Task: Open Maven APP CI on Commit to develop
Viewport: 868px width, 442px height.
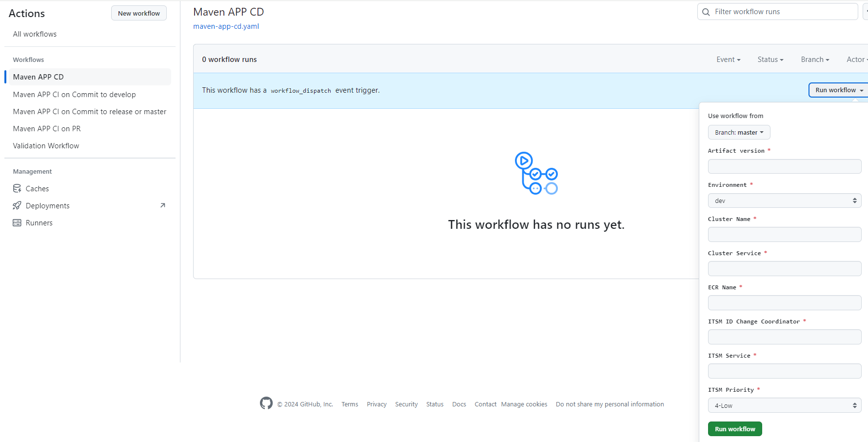Action: tap(90, 94)
